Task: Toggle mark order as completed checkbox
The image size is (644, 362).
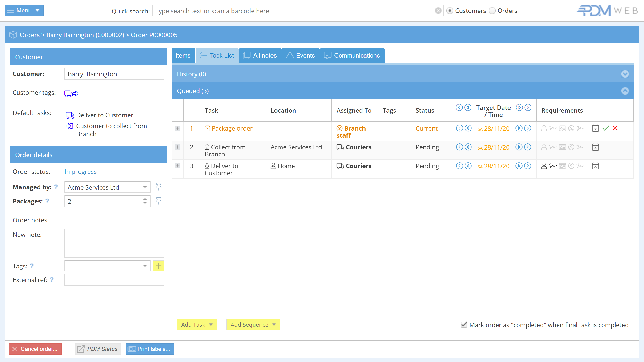Action: coord(464,325)
